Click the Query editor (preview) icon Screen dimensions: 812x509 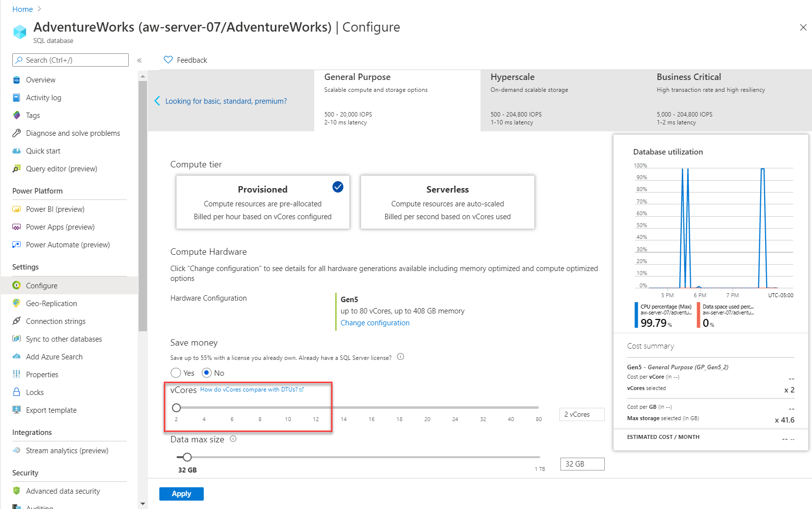coord(17,169)
